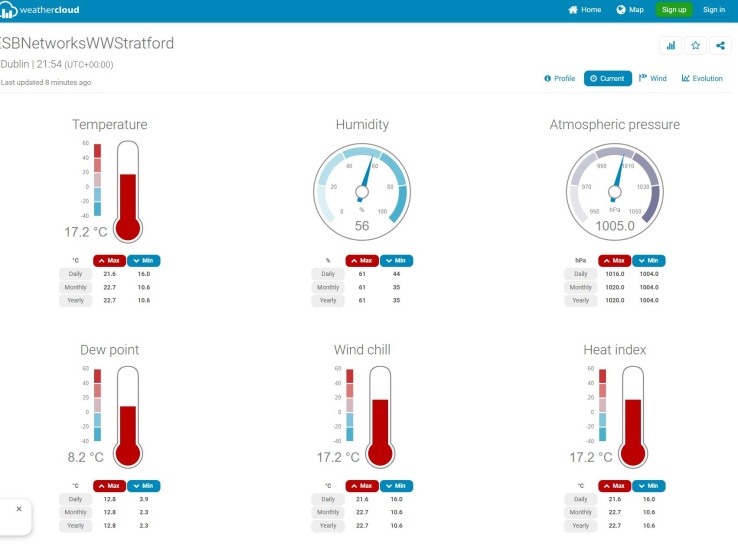Click Min button under Wind chill
The height and width of the screenshot is (555, 738).
pos(396,486)
